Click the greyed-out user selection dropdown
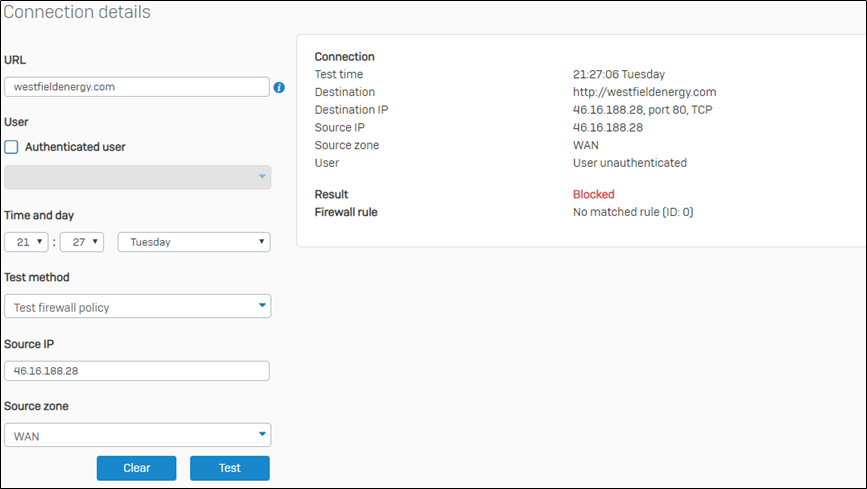Image resolution: width=867 pixels, height=489 pixels. pos(137,177)
